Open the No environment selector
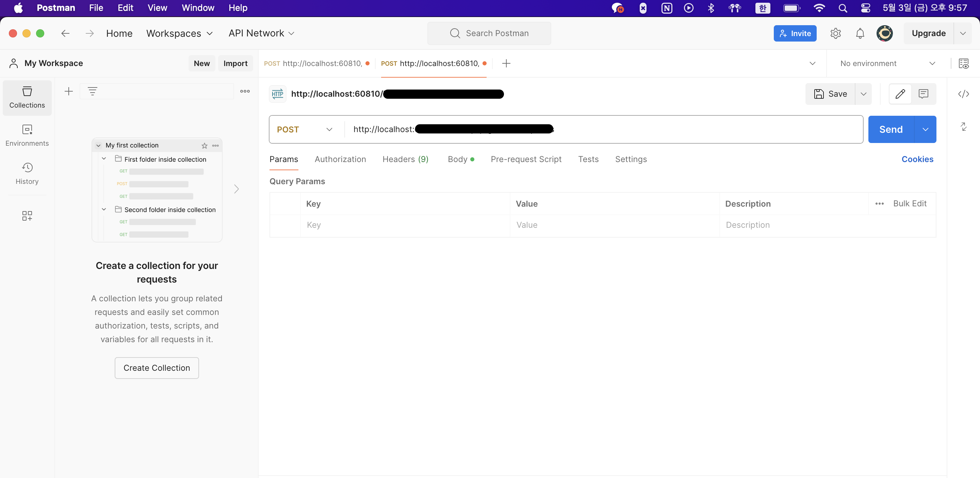The width and height of the screenshot is (980, 478). click(887, 64)
